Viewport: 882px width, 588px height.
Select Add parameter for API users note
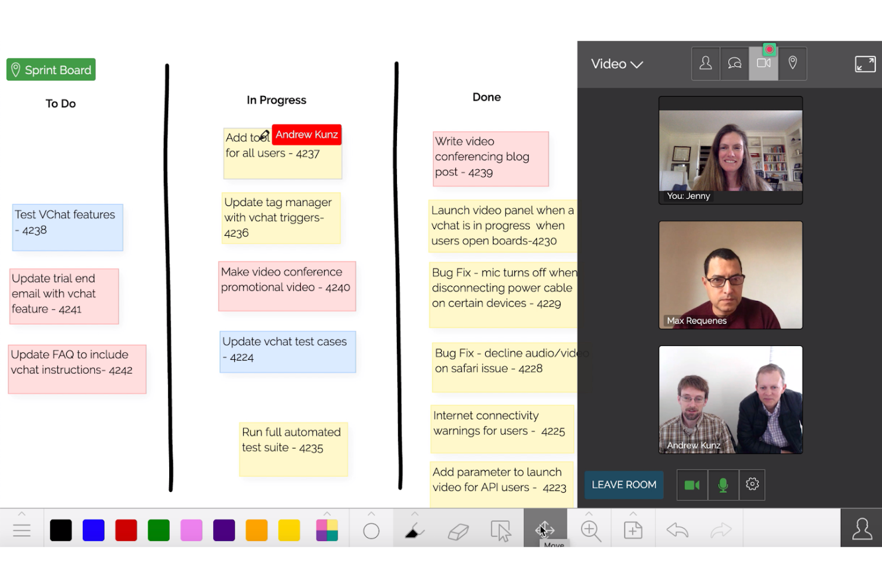tap(502, 484)
